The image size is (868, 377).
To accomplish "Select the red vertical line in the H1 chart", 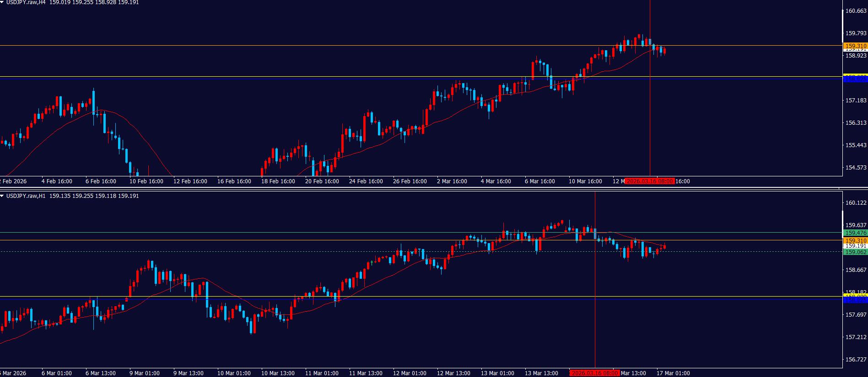I will (595, 320).
